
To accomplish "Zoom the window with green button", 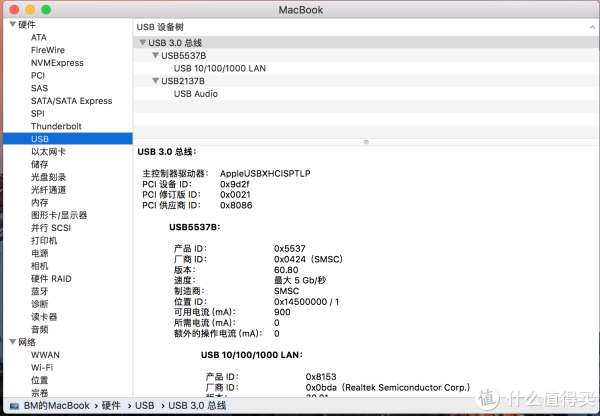I will tap(46, 10).
